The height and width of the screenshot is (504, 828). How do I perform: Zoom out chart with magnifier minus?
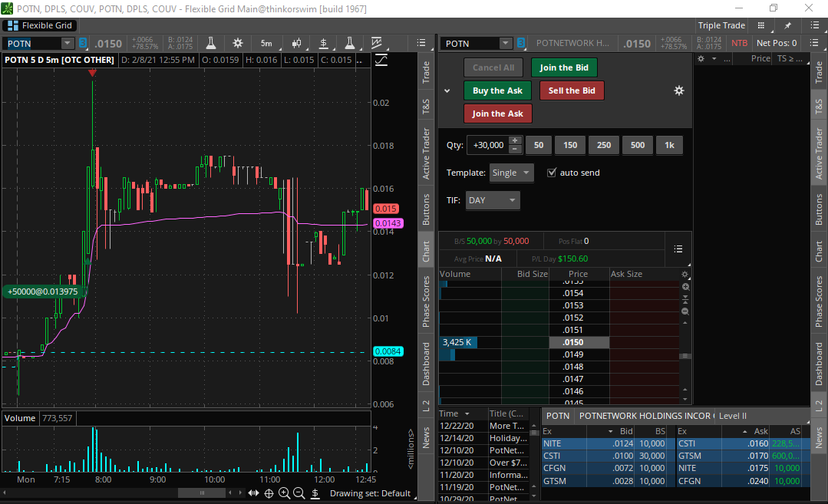coord(299,493)
